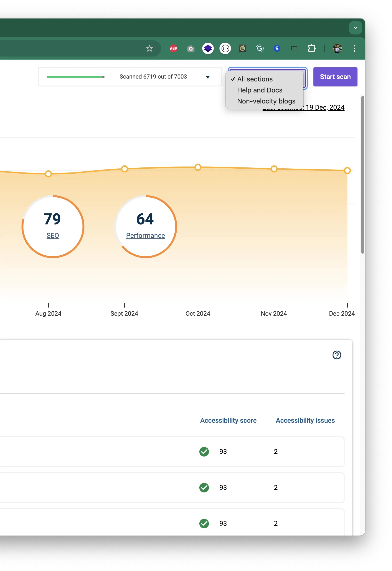392x571 pixels.
Task: Select Help and Docs from the list
Action: pos(259,90)
